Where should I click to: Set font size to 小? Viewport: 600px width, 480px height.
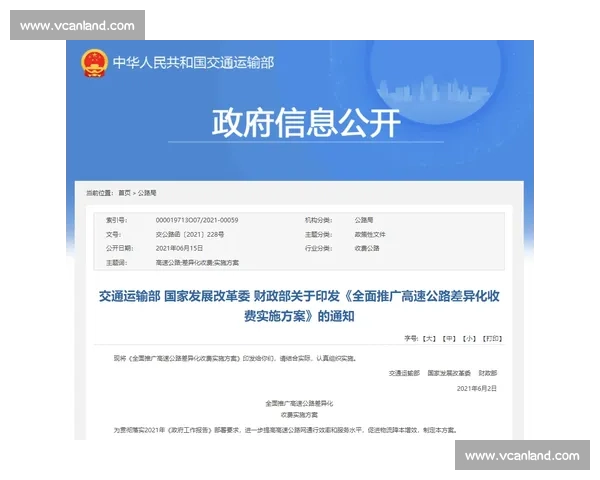pyautogui.click(x=469, y=338)
